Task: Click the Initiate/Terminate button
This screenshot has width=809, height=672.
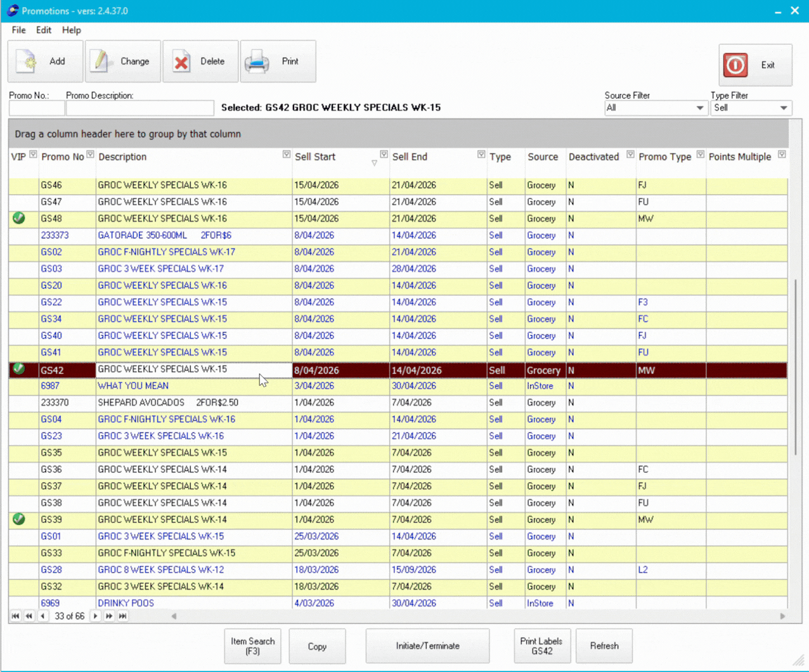Action: tap(427, 646)
